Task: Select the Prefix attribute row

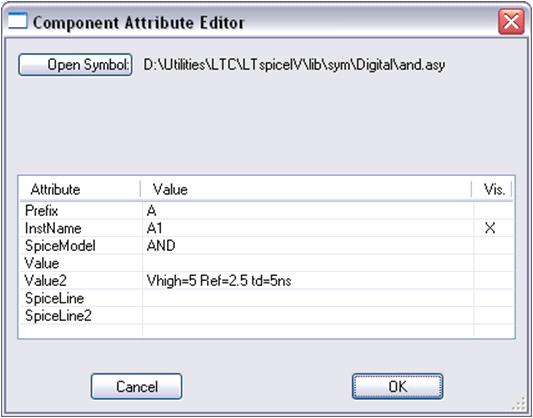Action: [266, 211]
